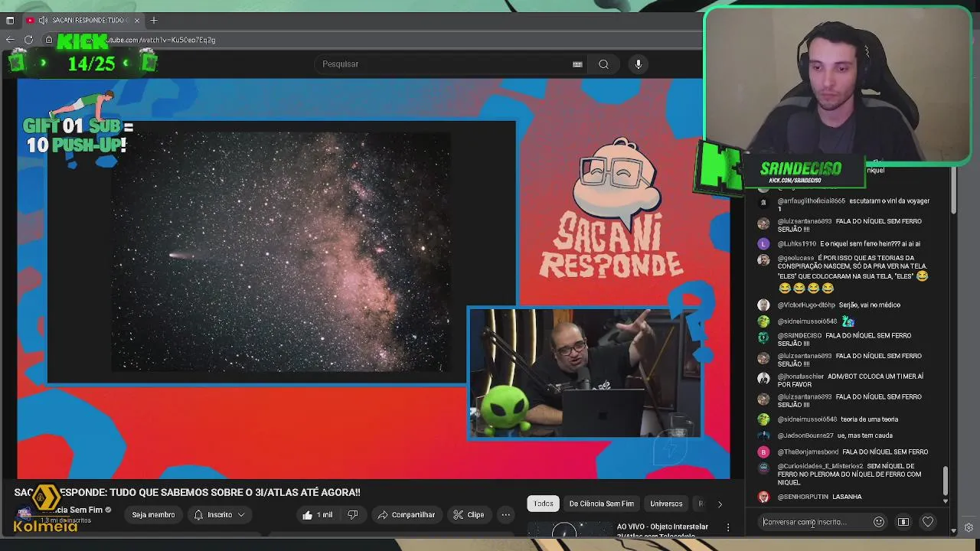This screenshot has height=551, width=980.
Task: Mute the tab using speaker icon
Action: tap(42, 20)
